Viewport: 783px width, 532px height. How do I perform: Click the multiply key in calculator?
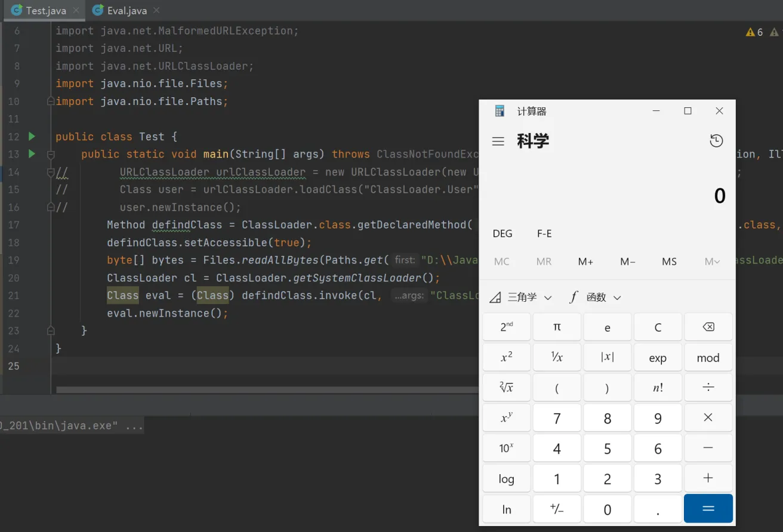[708, 418]
